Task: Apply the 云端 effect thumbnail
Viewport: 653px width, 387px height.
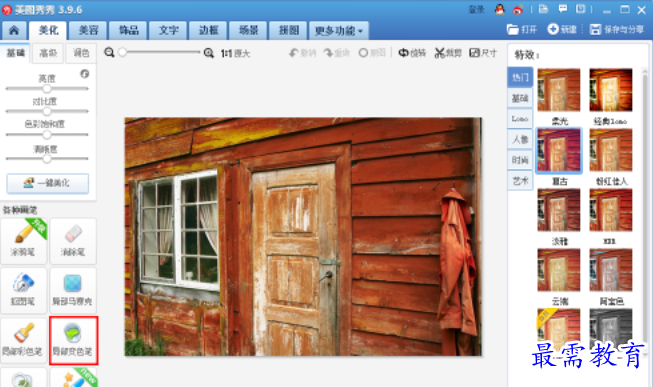Action: pos(559,270)
